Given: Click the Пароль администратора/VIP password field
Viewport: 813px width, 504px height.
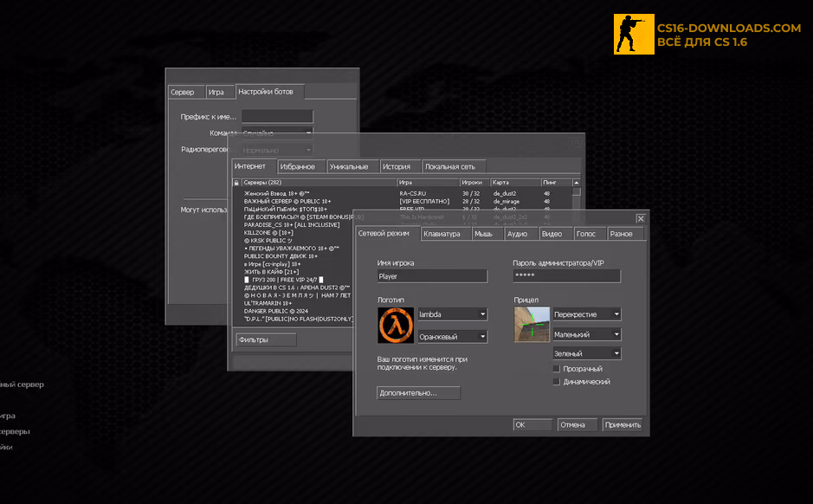Looking at the screenshot, I should (567, 276).
